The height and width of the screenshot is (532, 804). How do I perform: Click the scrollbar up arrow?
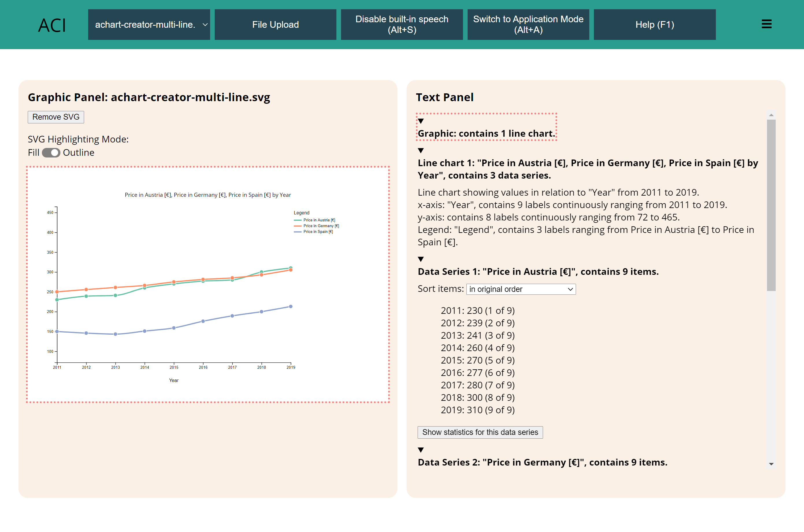771,115
